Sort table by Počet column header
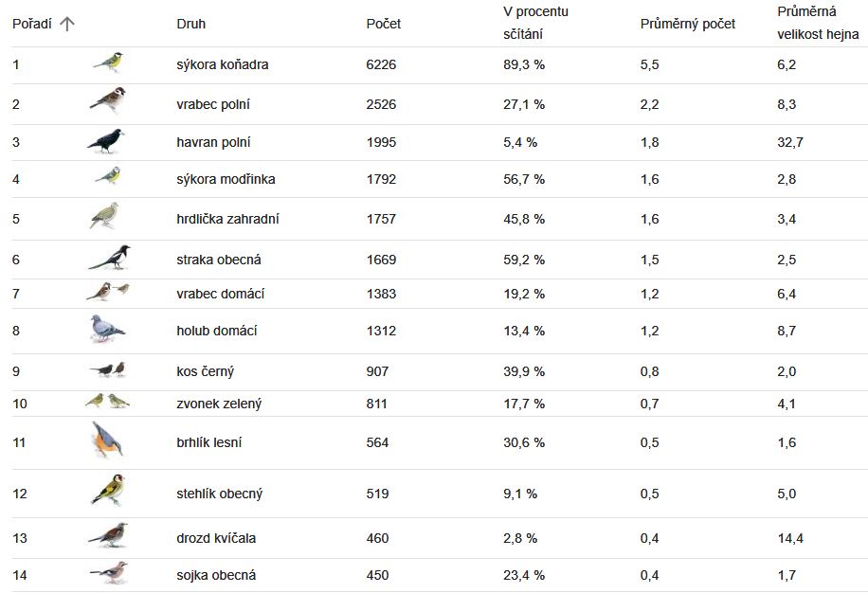868x593 pixels. click(384, 24)
